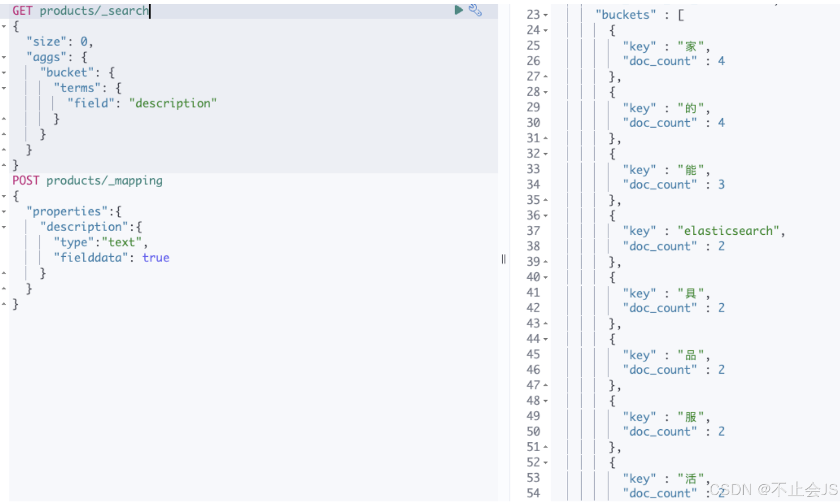Click doc_count value 2 on line 38

click(721, 246)
